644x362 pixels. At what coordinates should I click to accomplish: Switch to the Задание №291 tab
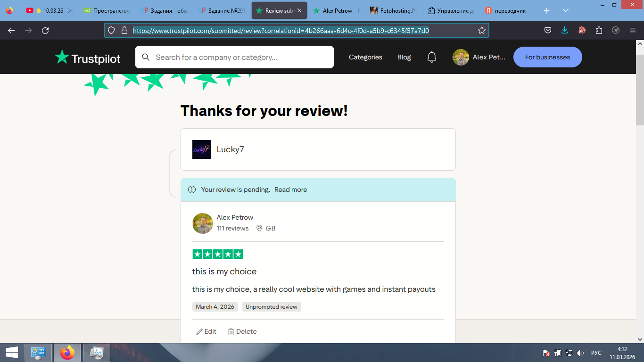pos(222,10)
